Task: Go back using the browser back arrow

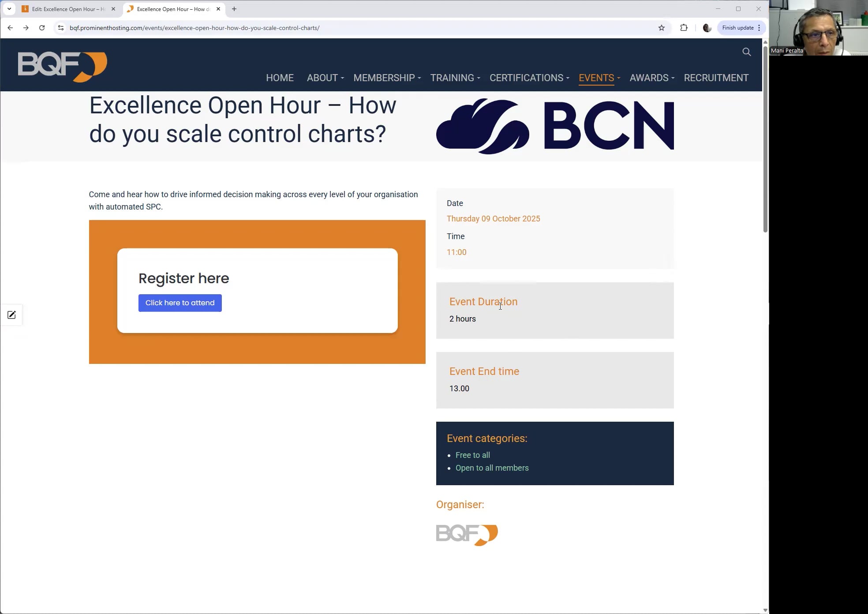Action: pyautogui.click(x=10, y=28)
